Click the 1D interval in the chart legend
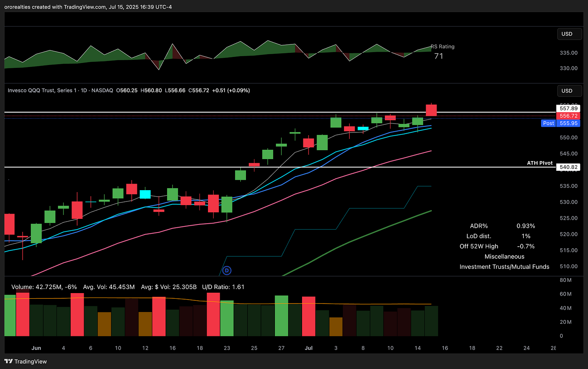 click(84, 90)
